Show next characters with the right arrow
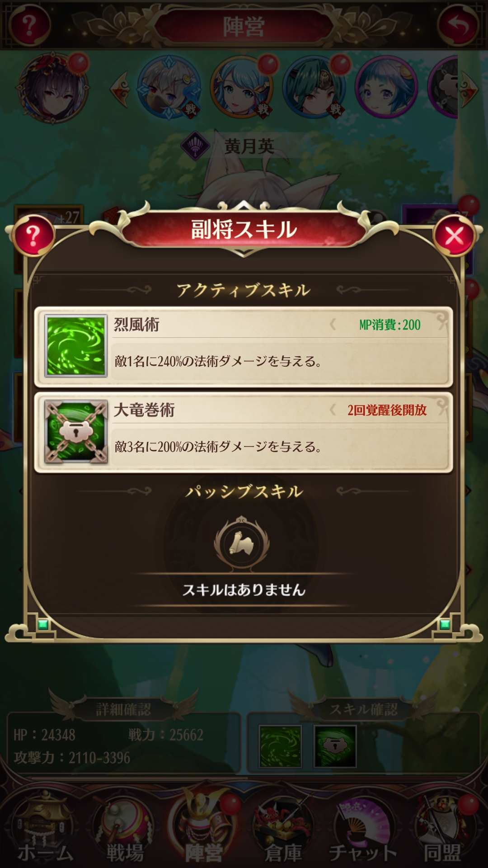The width and height of the screenshot is (488, 868). [x=469, y=89]
